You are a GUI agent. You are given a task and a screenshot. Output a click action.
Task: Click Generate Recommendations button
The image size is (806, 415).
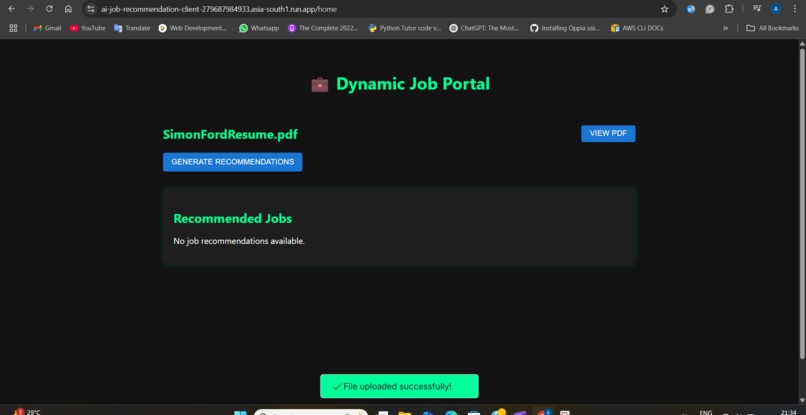point(232,162)
